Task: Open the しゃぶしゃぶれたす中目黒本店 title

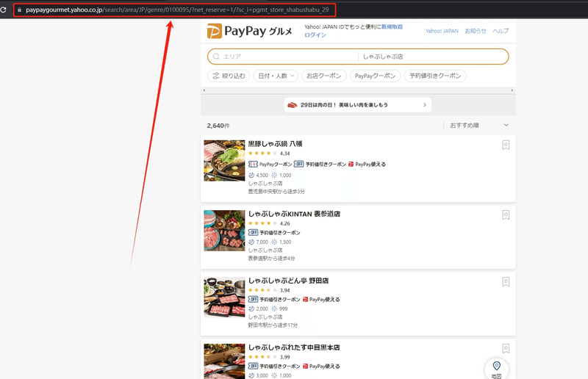Action: coord(294,347)
